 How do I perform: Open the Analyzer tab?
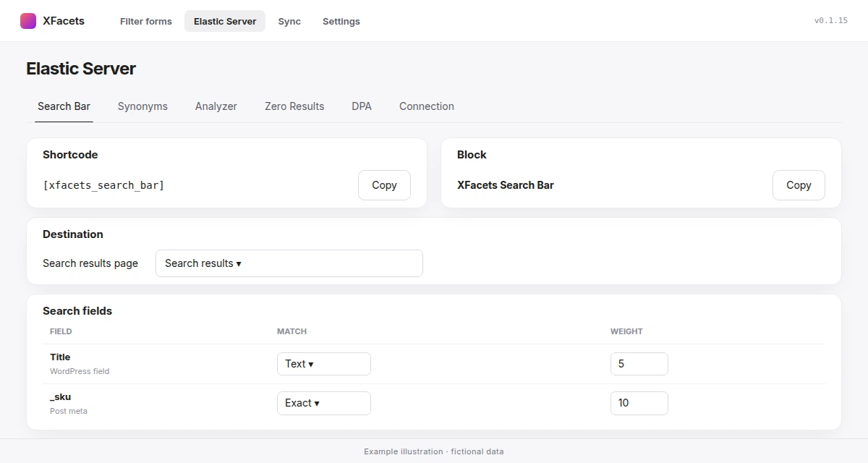216,106
